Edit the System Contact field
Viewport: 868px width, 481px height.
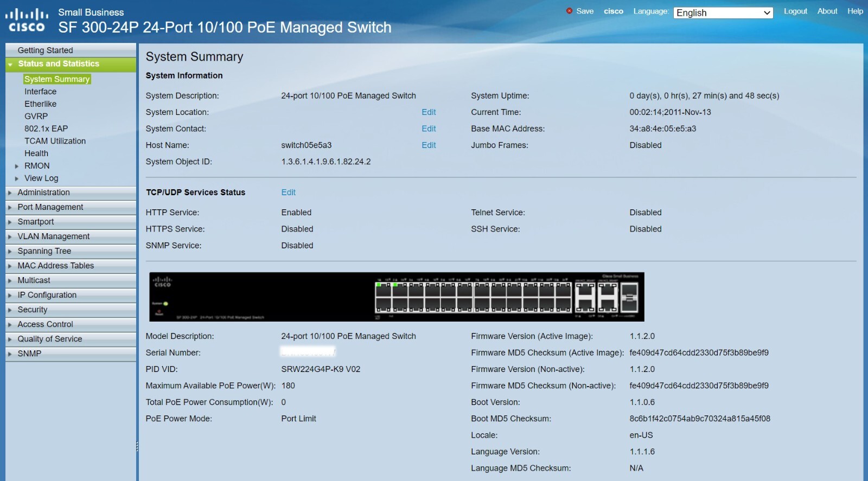(429, 129)
